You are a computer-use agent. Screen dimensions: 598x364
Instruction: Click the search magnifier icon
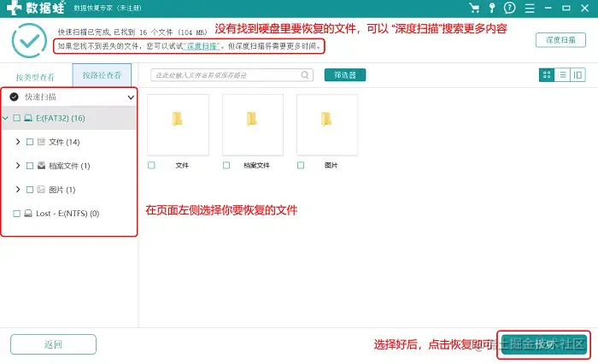[x=305, y=75]
